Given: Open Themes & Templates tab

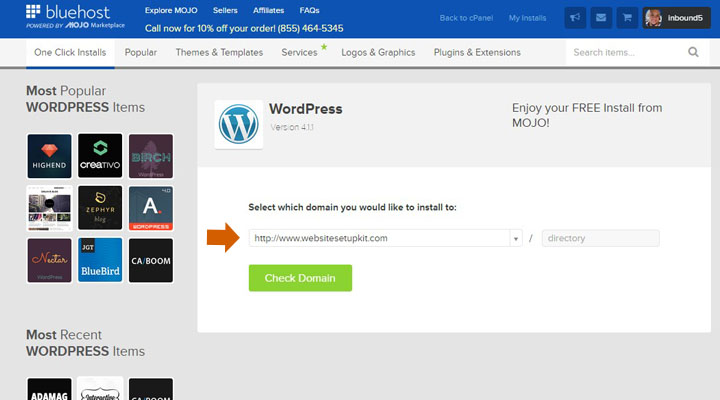Looking at the screenshot, I should 219,52.
